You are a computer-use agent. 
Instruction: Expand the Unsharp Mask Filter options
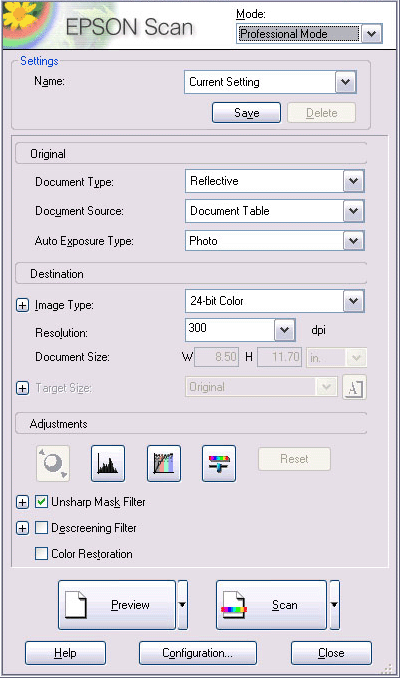click(22, 502)
